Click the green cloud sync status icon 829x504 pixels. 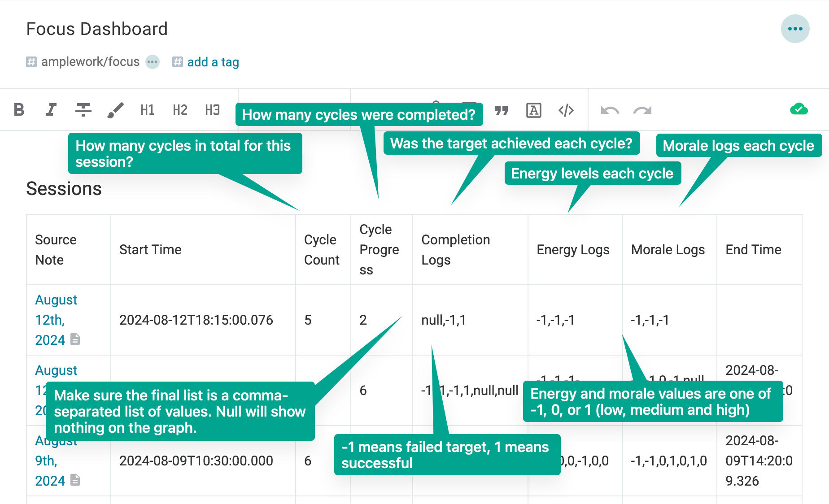tap(798, 109)
